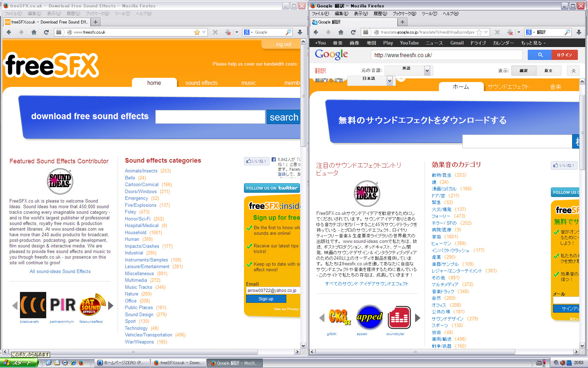Viewport: 588px width, 368px height.
Task: Click the Sound Ideas logo on freeSFX page
Action: tap(60, 181)
